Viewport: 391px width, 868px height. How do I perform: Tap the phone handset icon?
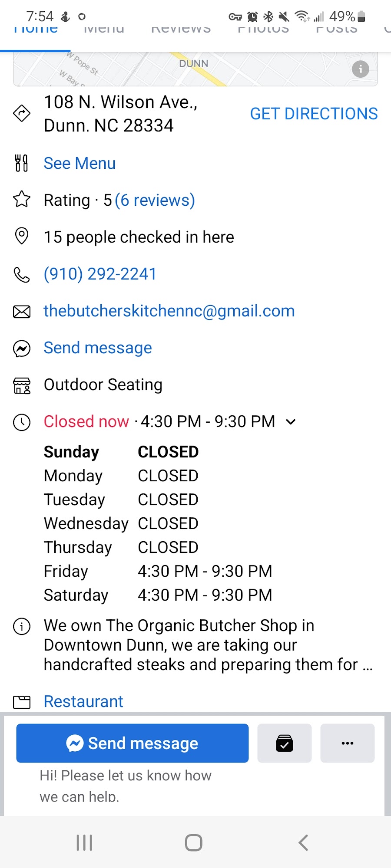pos(22,274)
